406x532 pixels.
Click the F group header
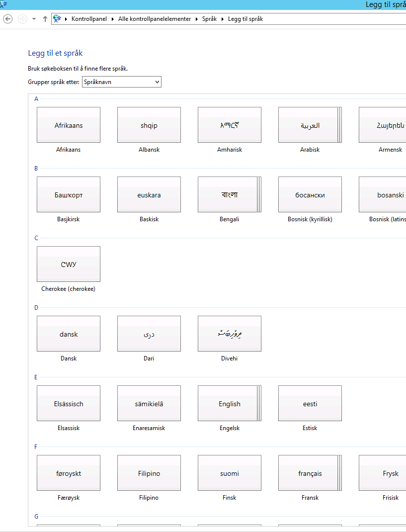[36, 446]
